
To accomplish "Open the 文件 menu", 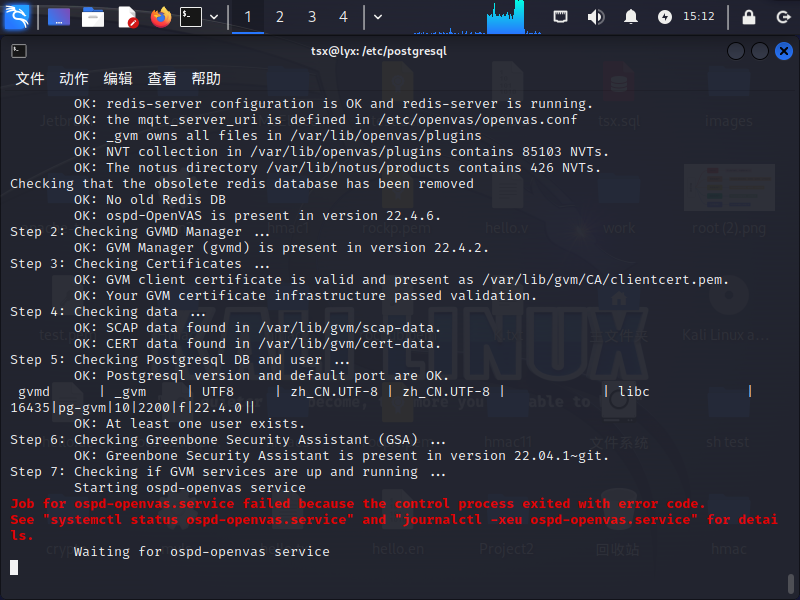I will click(x=30, y=79).
